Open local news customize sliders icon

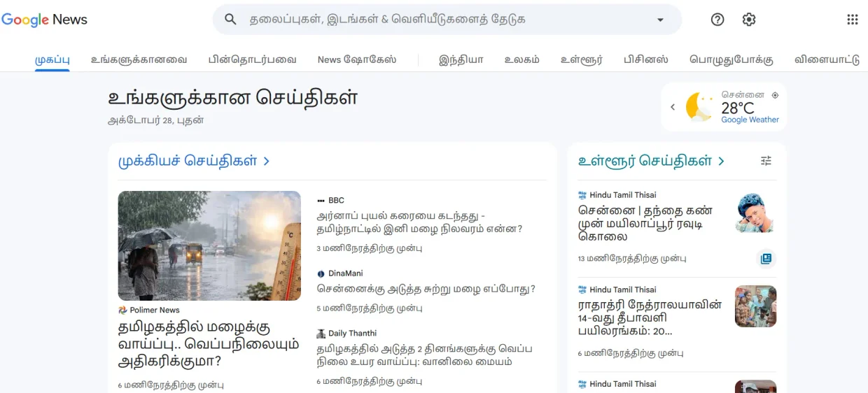(766, 161)
